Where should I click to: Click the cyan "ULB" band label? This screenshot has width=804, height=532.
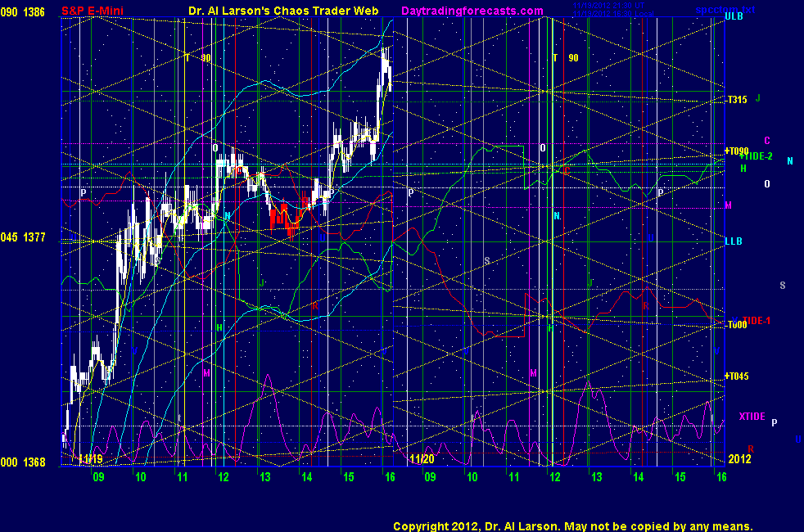tap(734, 16)
